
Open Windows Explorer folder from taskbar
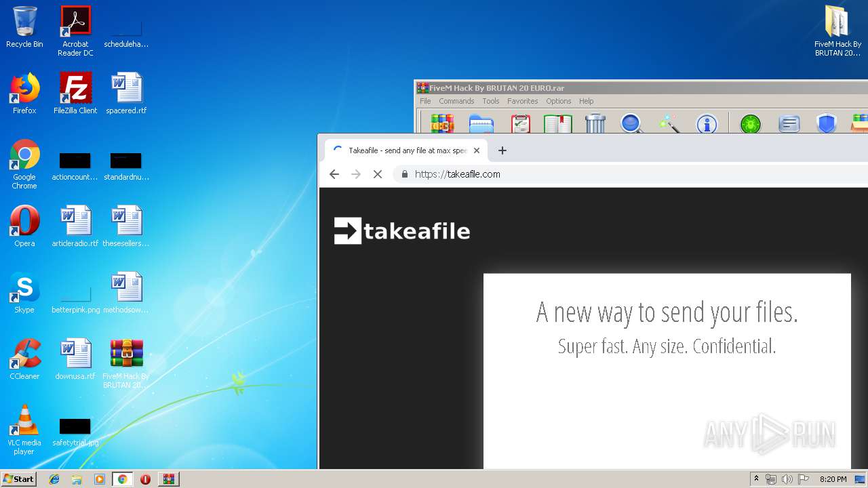(77, 479)
